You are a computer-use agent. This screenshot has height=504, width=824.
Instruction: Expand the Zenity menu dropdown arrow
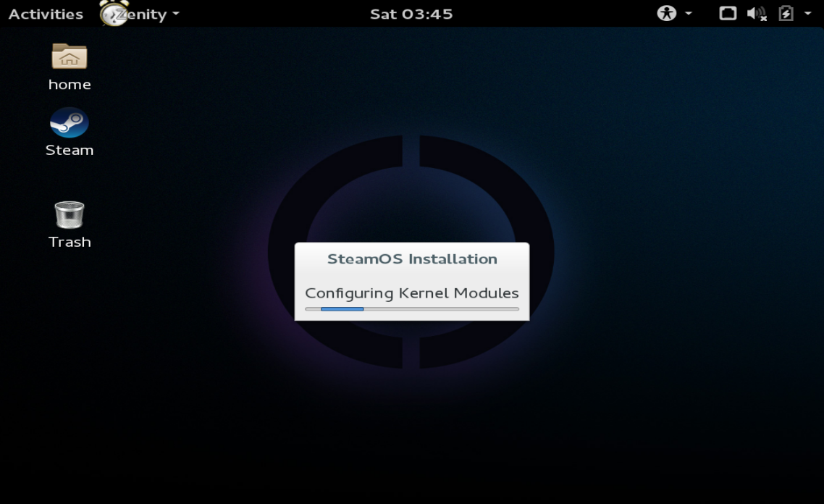[x=175, y=14]
